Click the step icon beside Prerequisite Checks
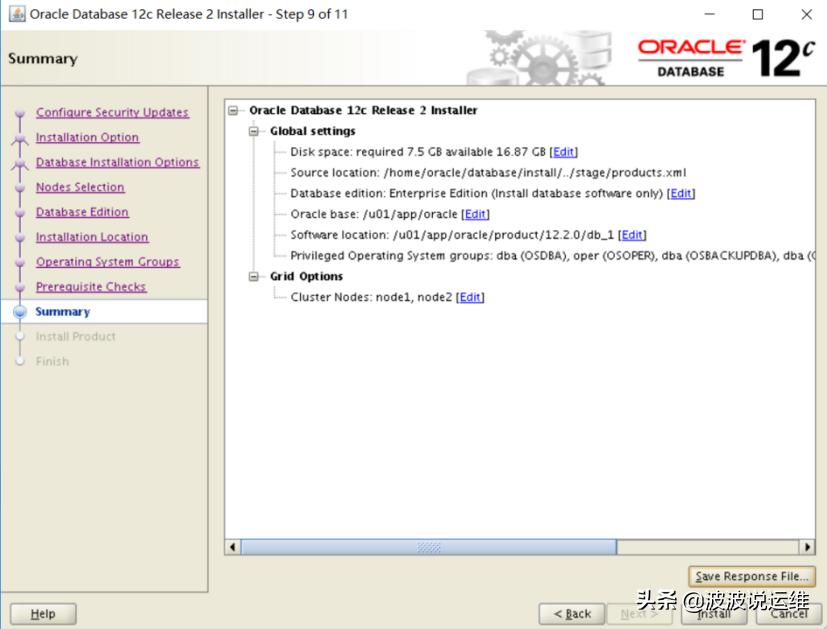The width and height of the screenshot is (827, 629). (19, 287)
